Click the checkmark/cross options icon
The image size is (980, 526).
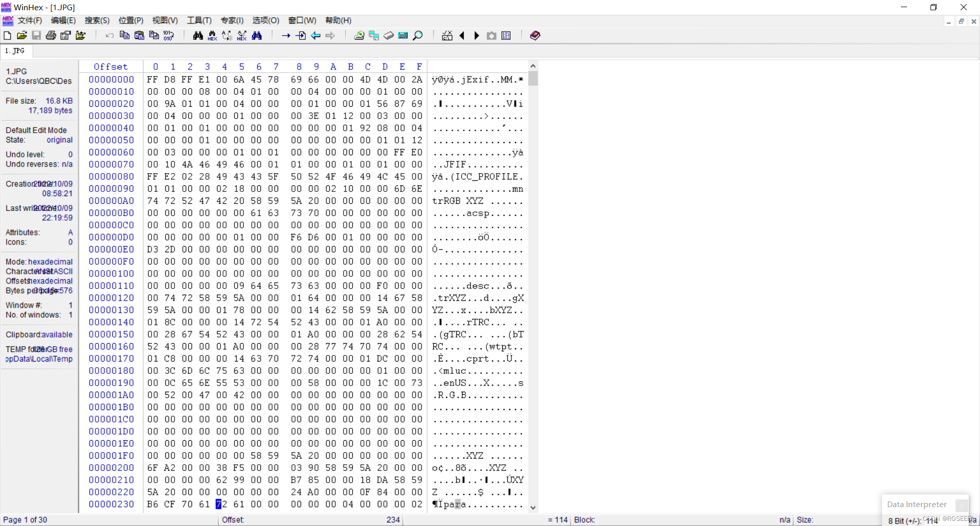(447, 35)
